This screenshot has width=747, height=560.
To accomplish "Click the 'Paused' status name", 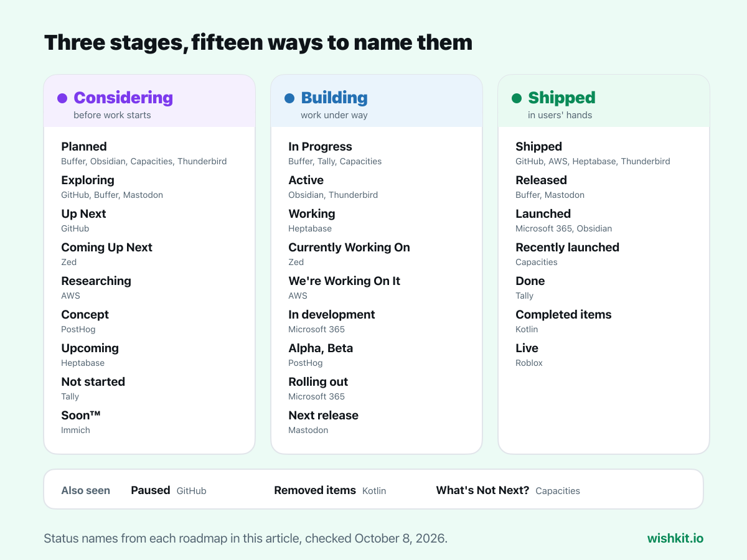I will pos(151,490).
